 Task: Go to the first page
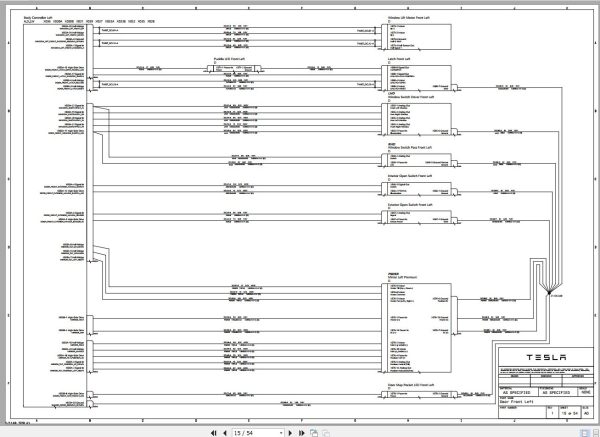tap(213, 433)
